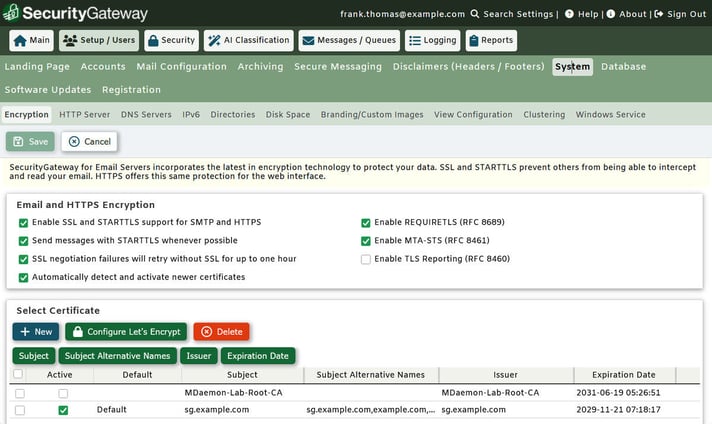The image size is (712, 424).
Task: Click the About info icon
Action: coord(611,14)
